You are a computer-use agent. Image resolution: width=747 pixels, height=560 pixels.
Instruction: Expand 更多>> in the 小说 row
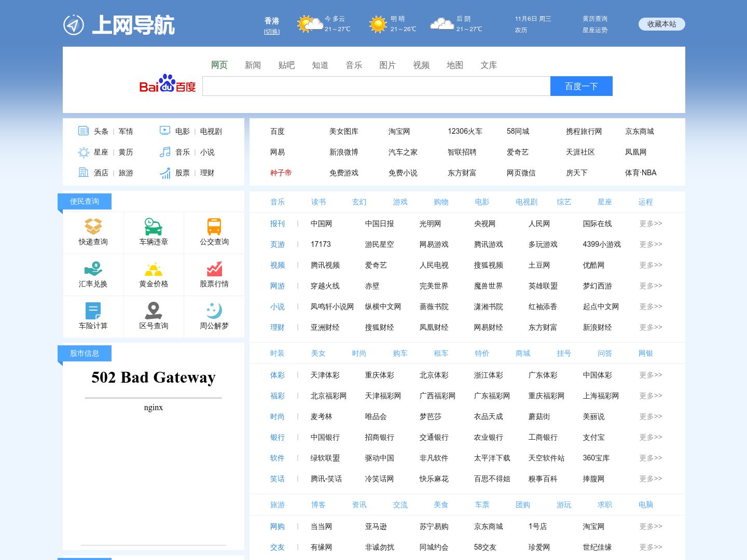click(x=651, y=306)
